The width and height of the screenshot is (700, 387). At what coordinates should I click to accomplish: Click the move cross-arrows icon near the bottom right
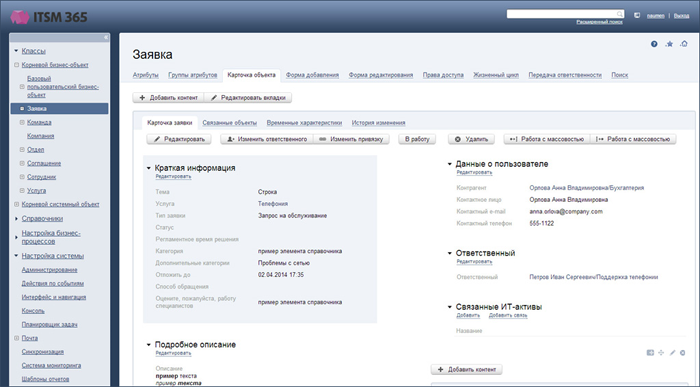tap(661, 353)
